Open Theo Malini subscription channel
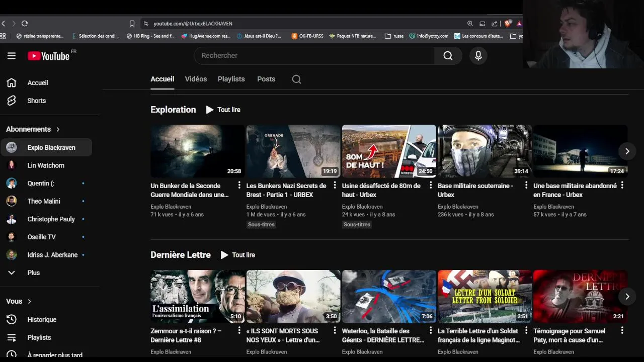 [x=46, y=201]
